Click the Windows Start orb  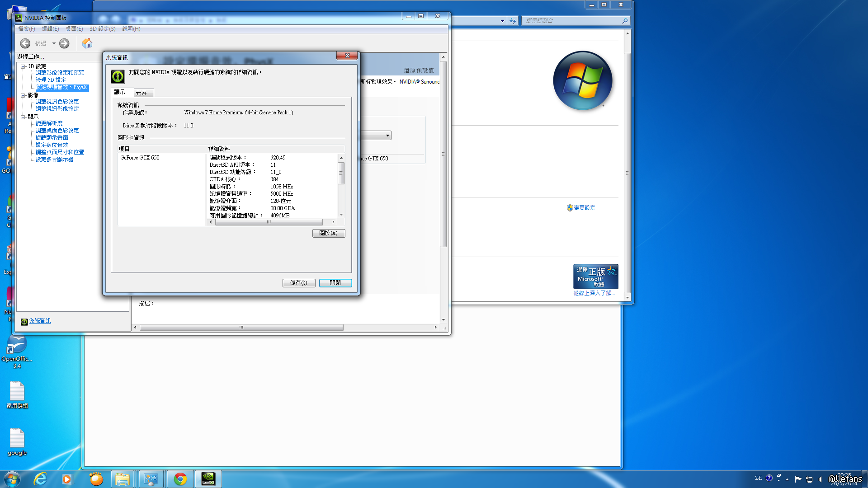12,479
